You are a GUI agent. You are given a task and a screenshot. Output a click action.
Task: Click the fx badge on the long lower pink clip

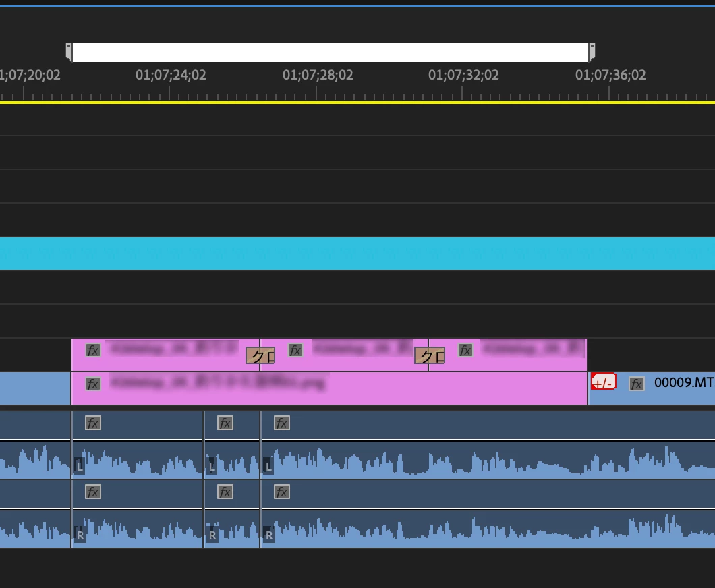pos(93,384)
